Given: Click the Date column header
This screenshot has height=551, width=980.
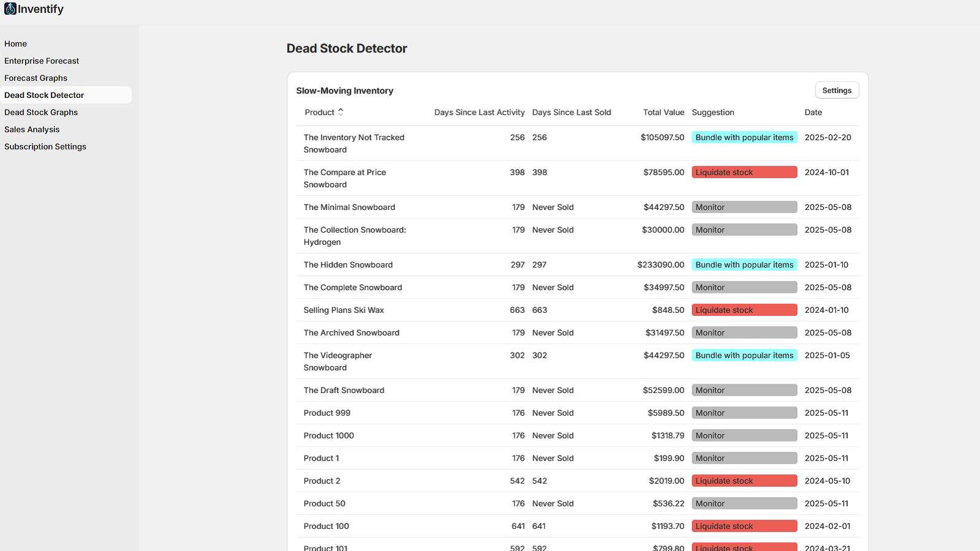Looking at the screenshot, I should coord(813,112).
